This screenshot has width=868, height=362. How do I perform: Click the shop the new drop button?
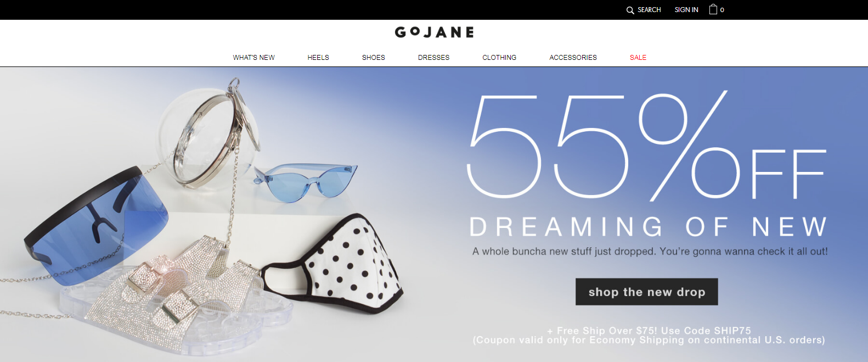646,292
